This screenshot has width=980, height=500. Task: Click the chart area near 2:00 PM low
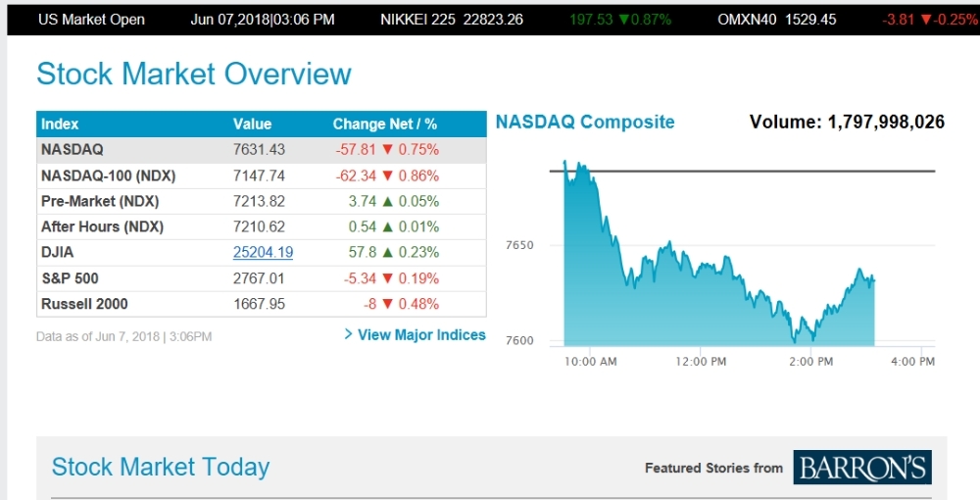(x=796, y=328)
